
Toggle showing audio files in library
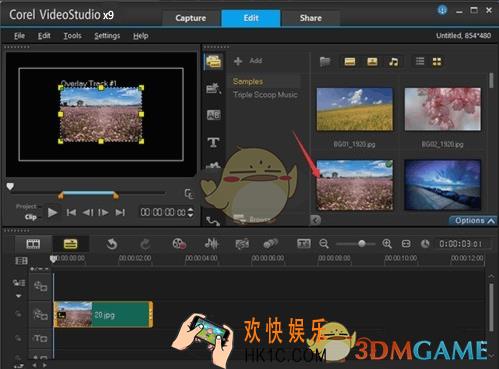[x=394, y=62]
